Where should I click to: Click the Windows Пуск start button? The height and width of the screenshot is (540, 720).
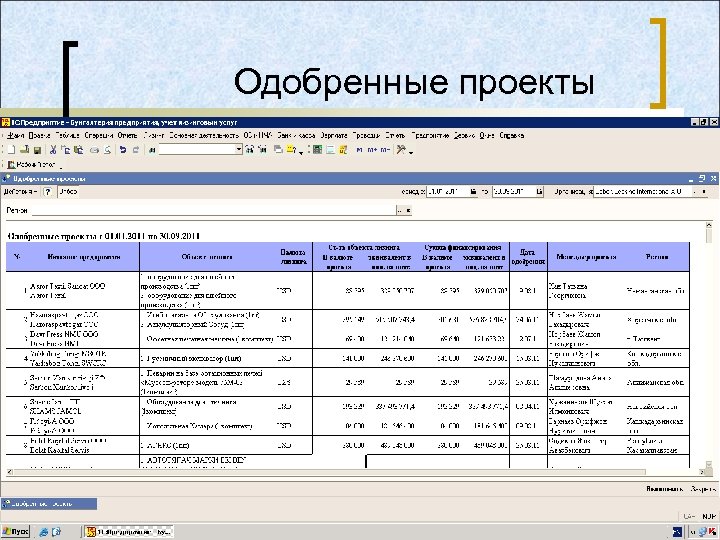point(15,532)
